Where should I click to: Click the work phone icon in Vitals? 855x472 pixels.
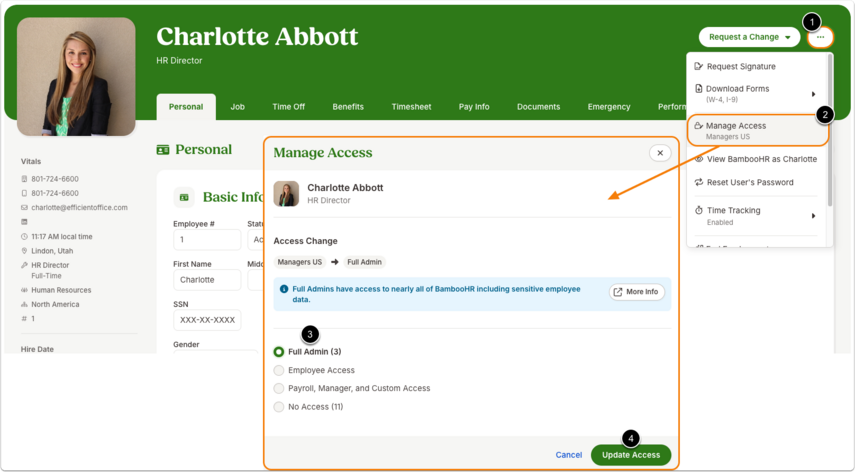[24, 179]
